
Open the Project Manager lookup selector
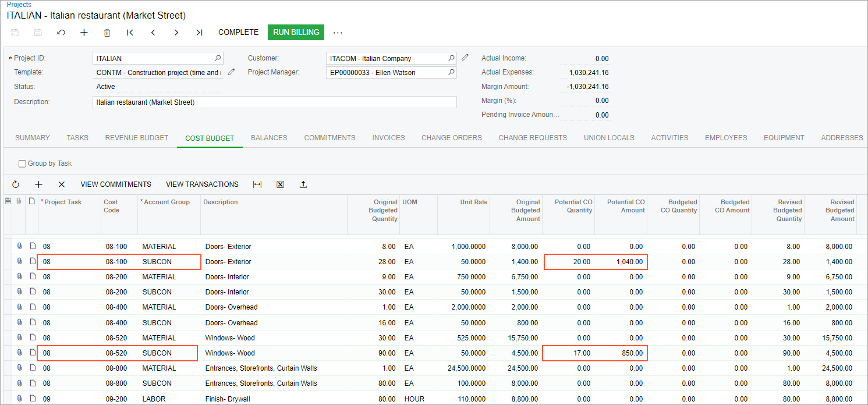pos(451,73)
